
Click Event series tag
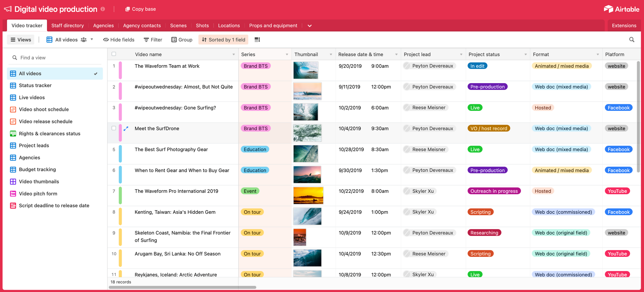point(250,191)
